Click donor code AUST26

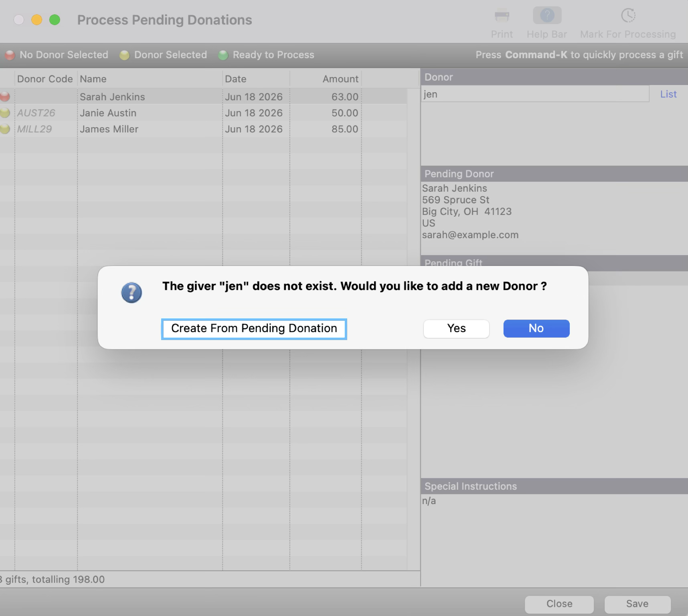point(36,113)
